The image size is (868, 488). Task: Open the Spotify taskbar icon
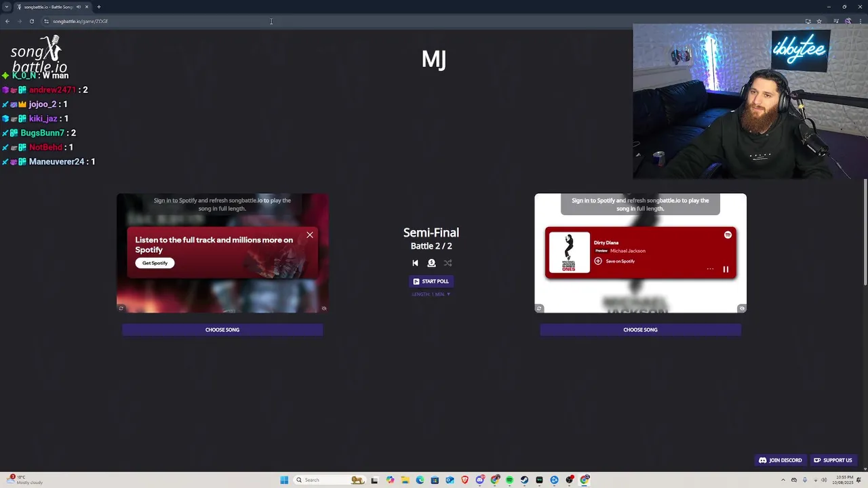tap(509, 480)
